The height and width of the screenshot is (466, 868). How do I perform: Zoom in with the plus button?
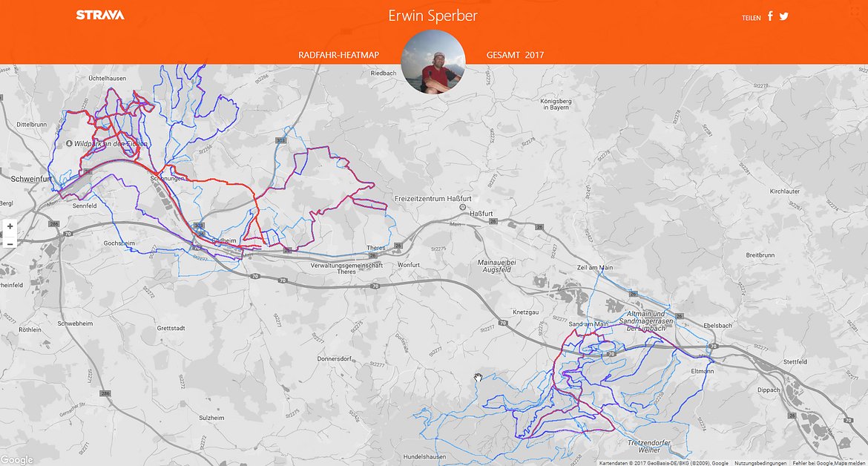(x=10, y=226)
